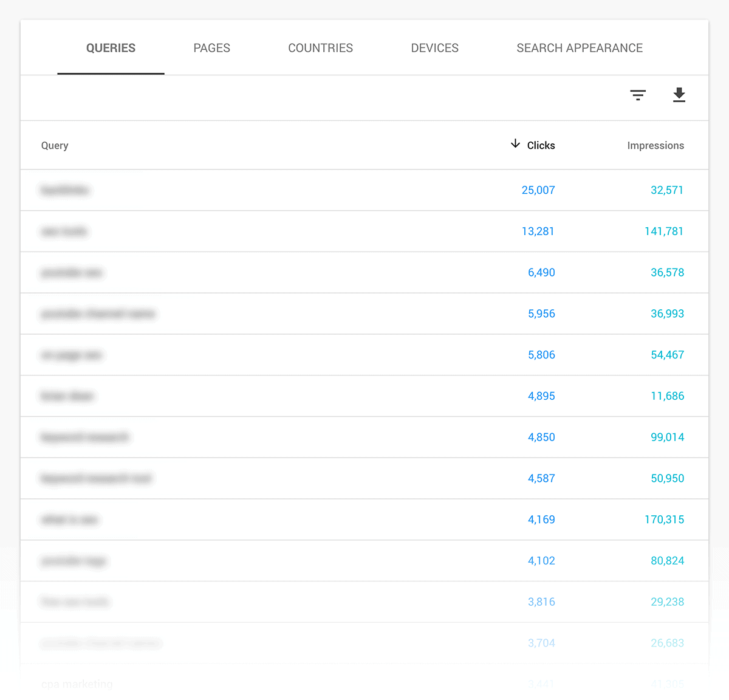Viewport: 729px width, 700px height.
Task: Open the Countries tab
Action: coord(320,48)
